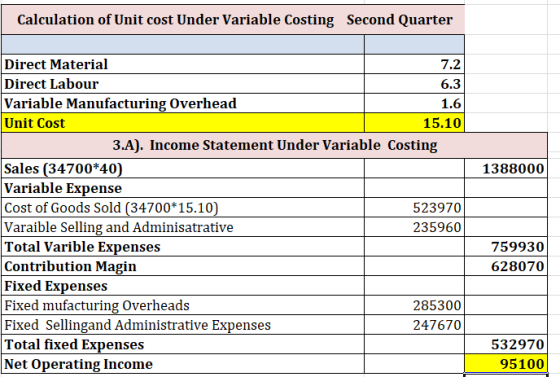Click 'Varaible Selling and Adminisatrative' cell

[183, 227]
